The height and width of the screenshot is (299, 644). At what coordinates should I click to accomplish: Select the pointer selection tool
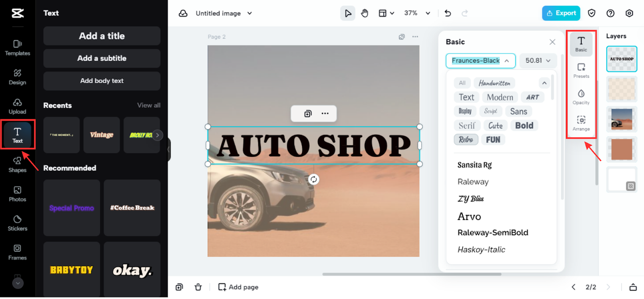pyautogui.click(x=348, y=13)
